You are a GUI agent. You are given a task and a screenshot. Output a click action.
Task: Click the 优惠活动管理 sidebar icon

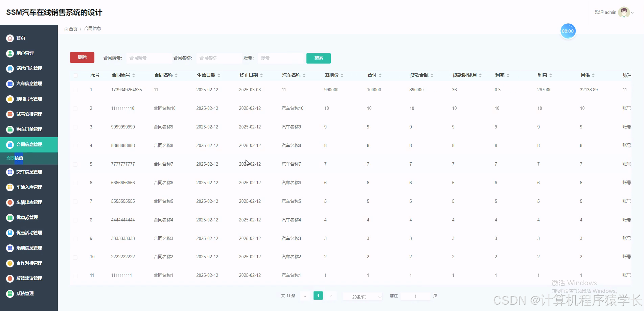10,233
